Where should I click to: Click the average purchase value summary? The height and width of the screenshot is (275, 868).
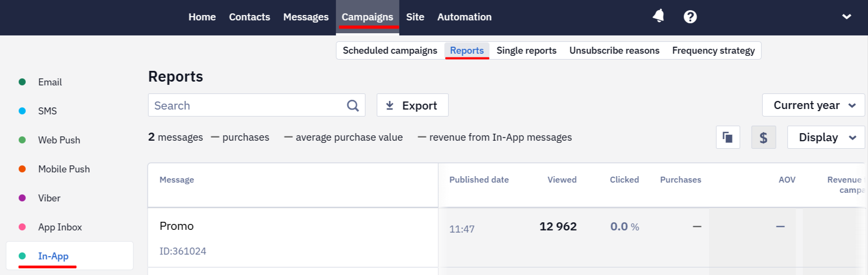pyautogui.click(x=344, y=137)
